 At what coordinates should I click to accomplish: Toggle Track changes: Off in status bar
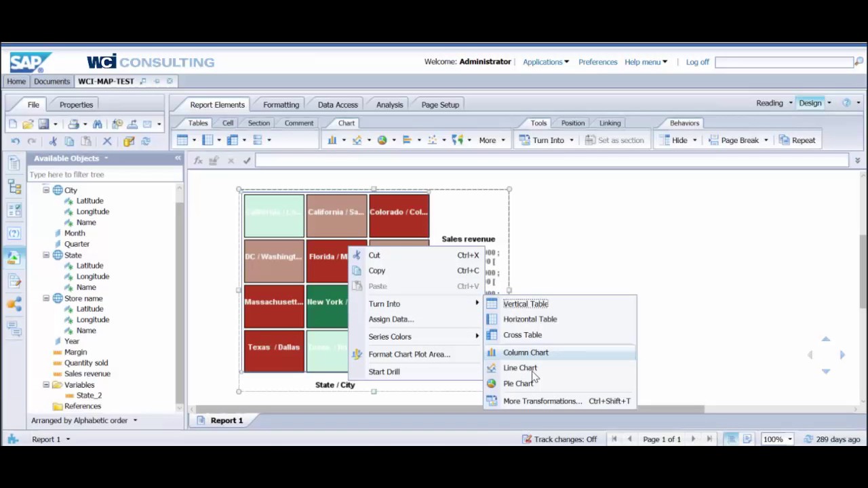pos(559,439)
